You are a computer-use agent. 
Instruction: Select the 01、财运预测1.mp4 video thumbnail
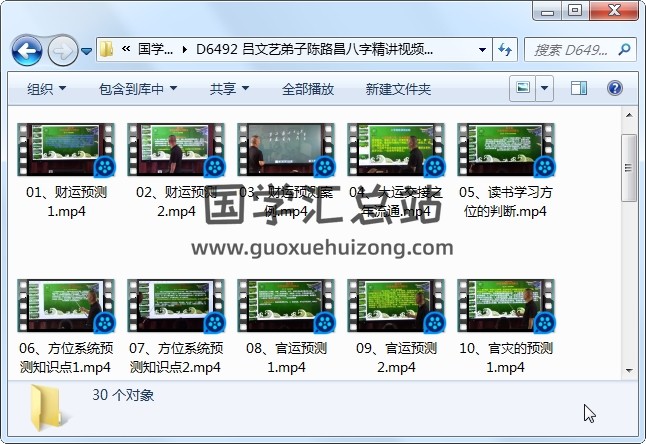coord(66,151)
